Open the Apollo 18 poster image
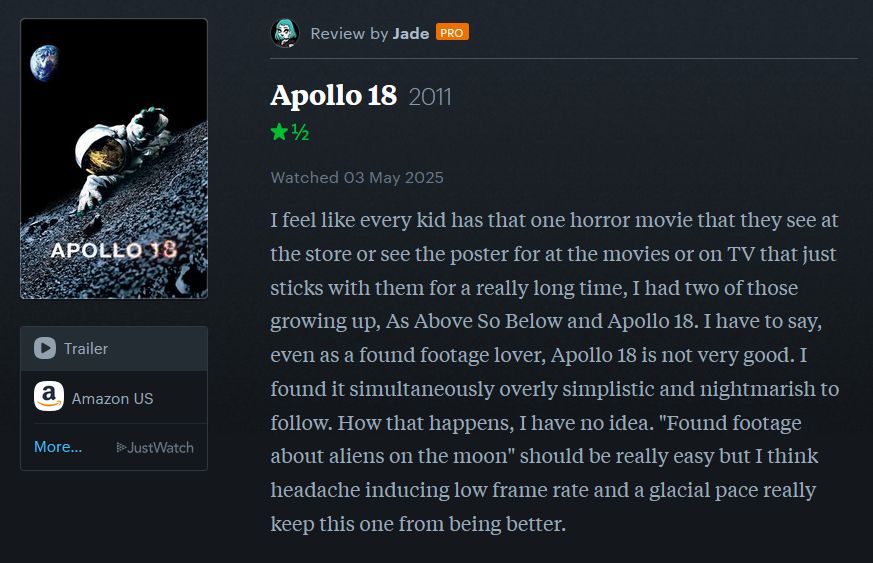The image size is (873, 563). tap(114, 158)
